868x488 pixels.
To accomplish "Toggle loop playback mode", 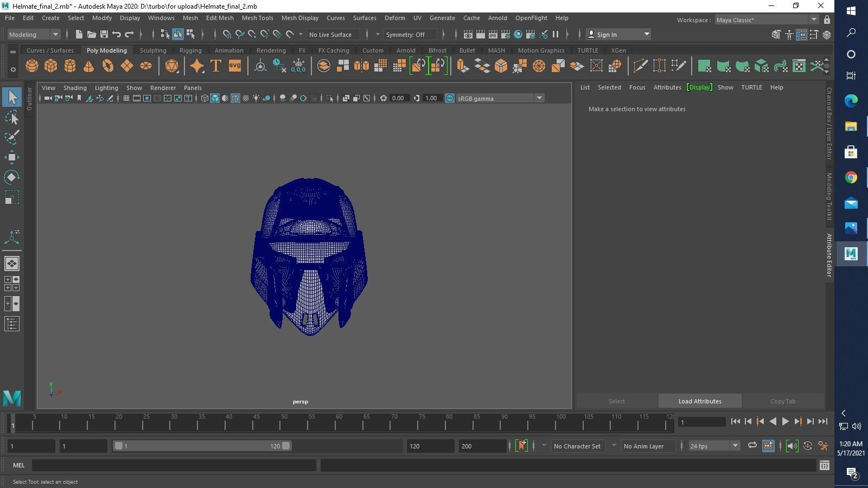I will click(752, 446).
